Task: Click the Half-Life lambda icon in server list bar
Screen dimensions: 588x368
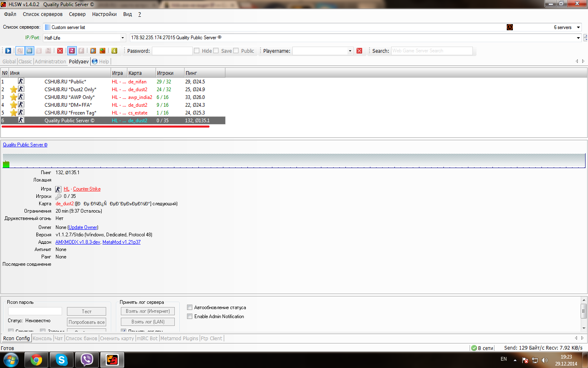Action: click(x=510, y=27)
